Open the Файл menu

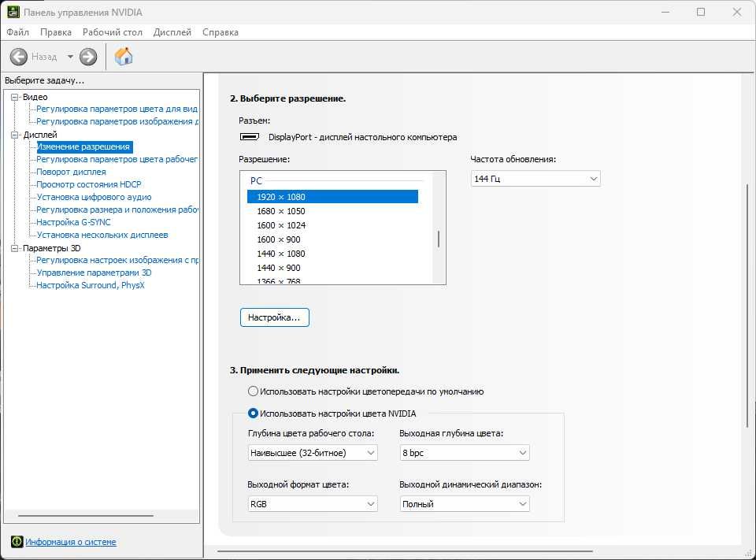(18, 32)
